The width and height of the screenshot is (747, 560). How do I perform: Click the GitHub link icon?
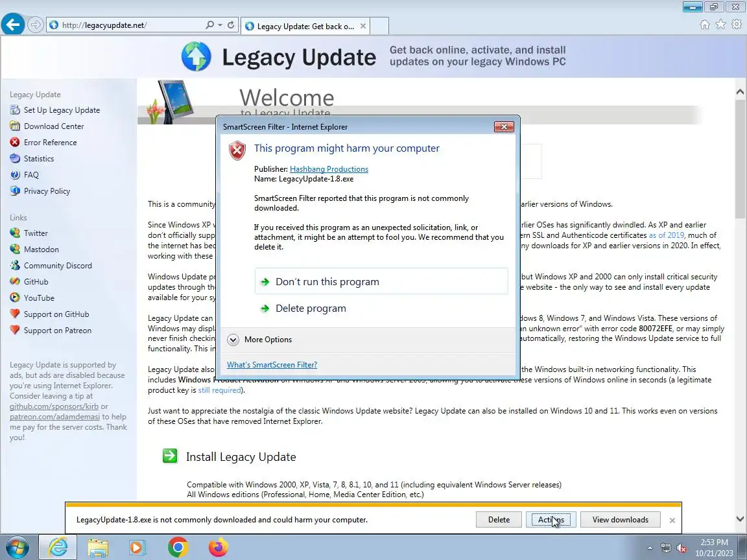tap(16, 282)
